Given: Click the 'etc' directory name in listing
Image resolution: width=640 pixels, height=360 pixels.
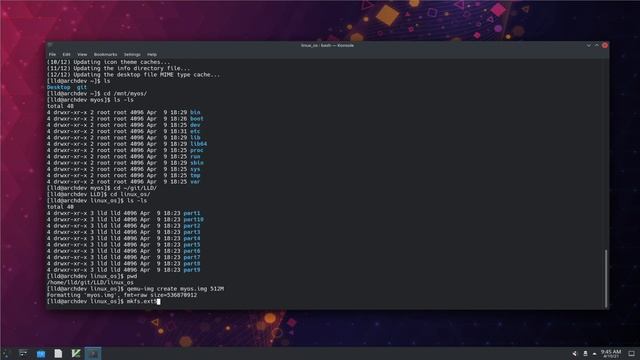Looking at the screenshot, I should point(195,131).
